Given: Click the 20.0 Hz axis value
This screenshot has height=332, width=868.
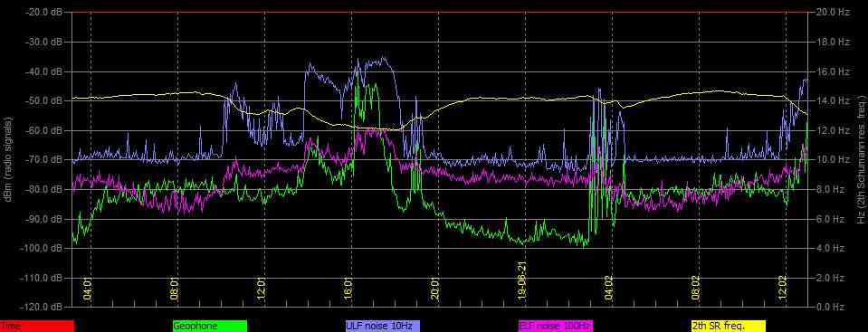Looking at the screenshot, I should click(x=833, y=12).
